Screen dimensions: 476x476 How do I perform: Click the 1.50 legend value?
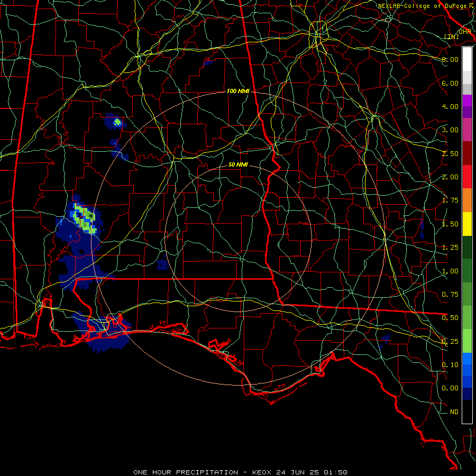pos(450,224)
